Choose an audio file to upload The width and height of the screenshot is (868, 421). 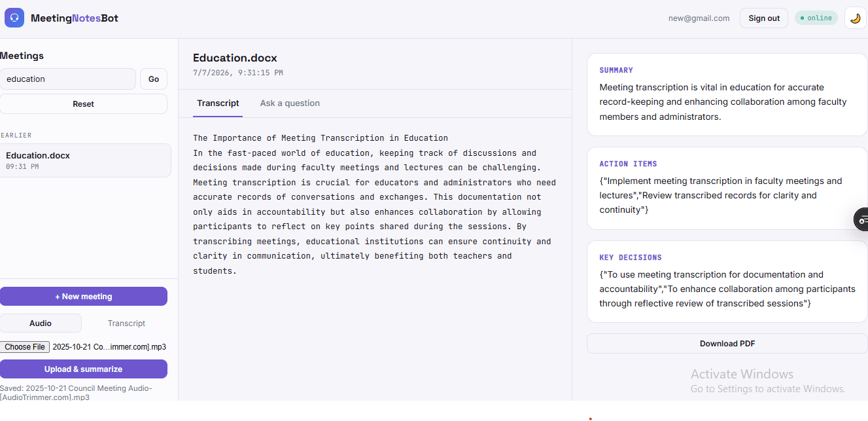[x=25, y=347]
